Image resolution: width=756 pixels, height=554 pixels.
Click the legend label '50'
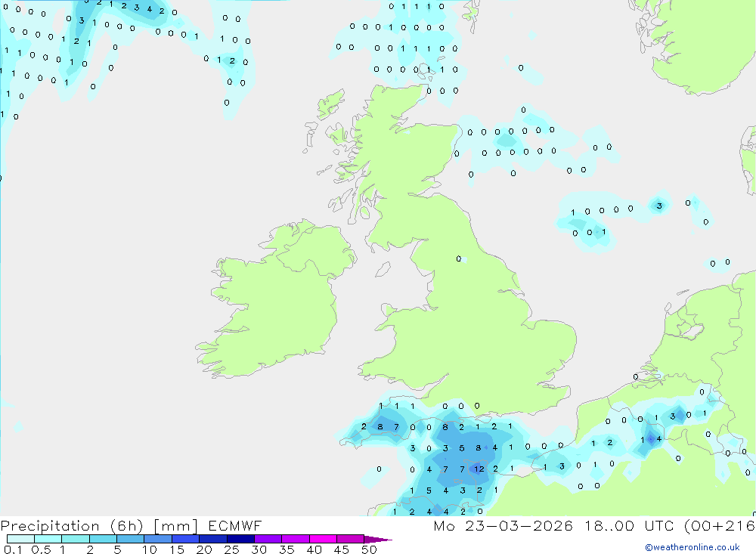tap(369, 549)
